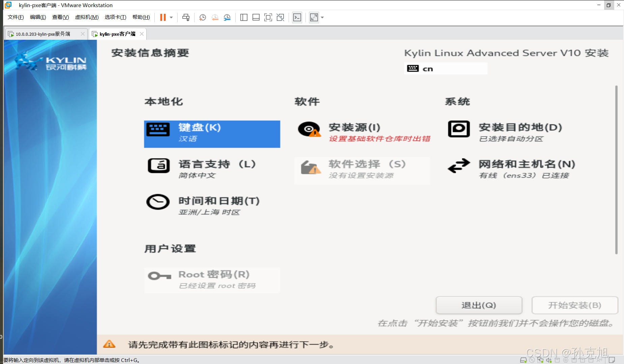Screen dimensions: 624x364
Task: Open the 虚拟机(M) menu
Action: pyautogui.click(x=87, y=17)
